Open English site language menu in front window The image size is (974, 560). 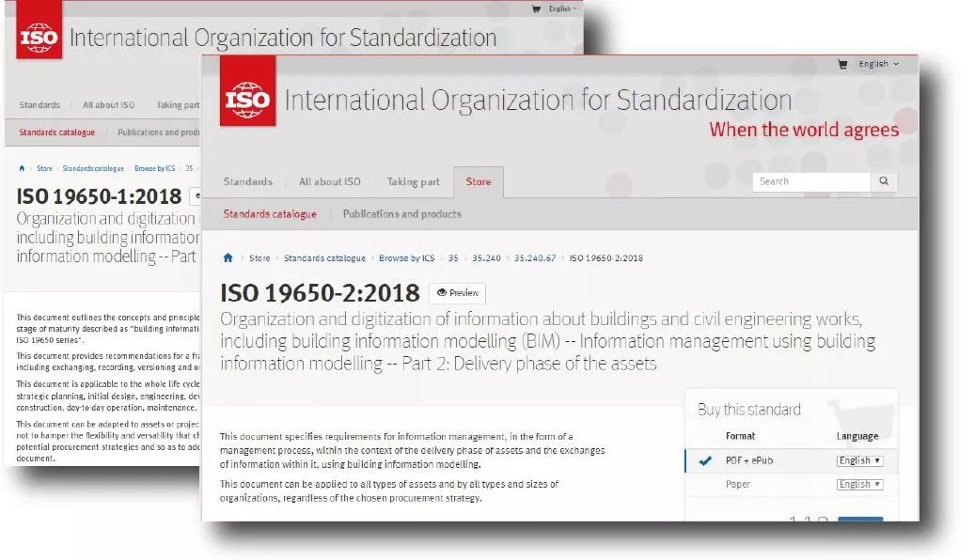tap(878, 64)
